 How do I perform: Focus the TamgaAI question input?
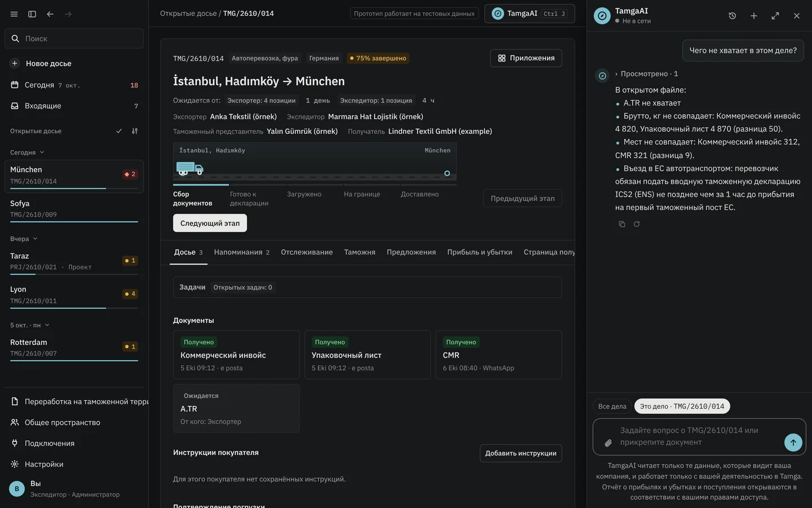699,436
